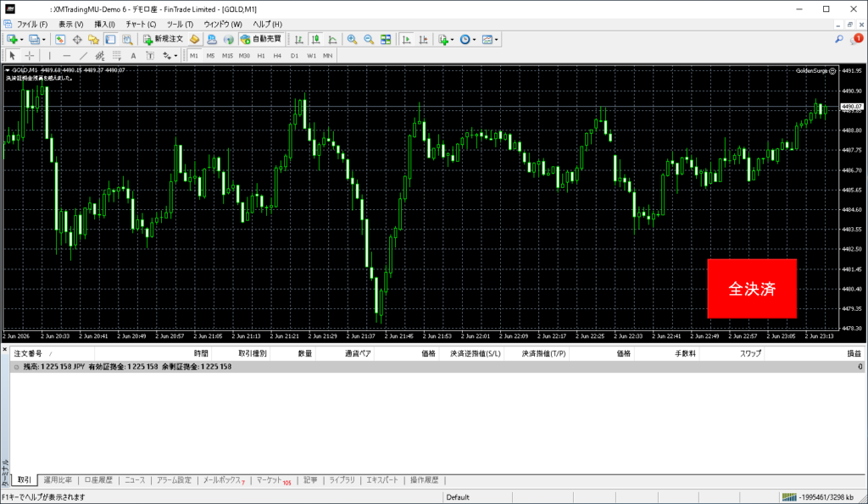868x504 pixels.
Task: Open the periodicity clock dropdown
Action: tap(468, 39)
